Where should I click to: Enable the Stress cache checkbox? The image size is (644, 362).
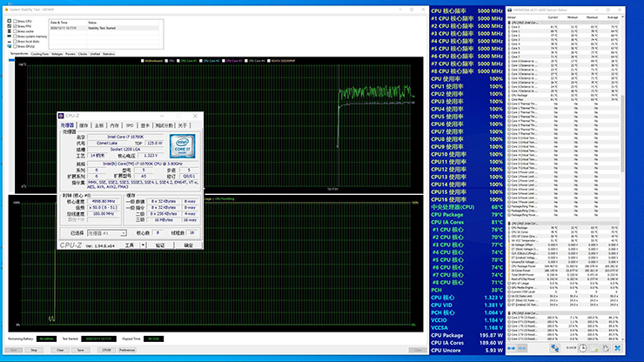click(15, 31)
